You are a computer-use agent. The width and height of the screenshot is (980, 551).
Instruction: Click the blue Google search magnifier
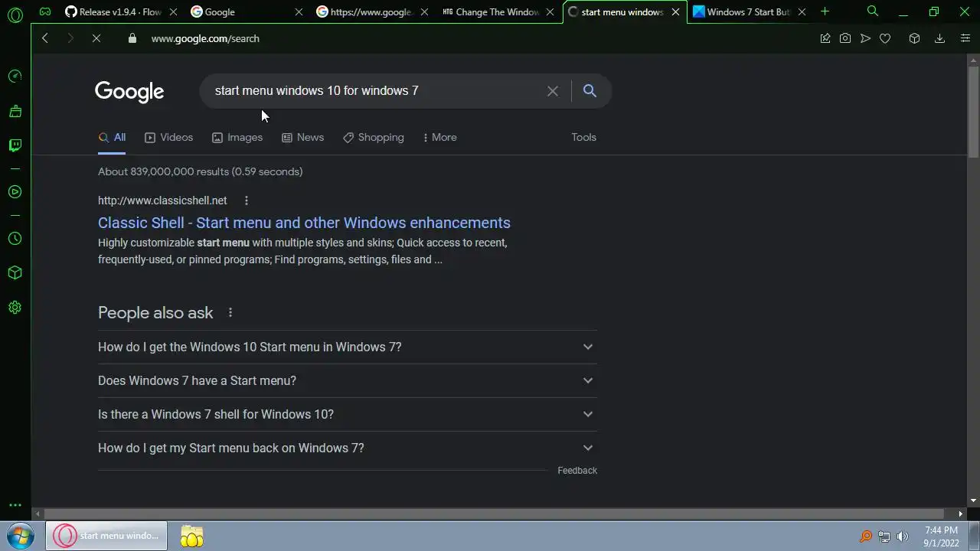pos(590,90)
